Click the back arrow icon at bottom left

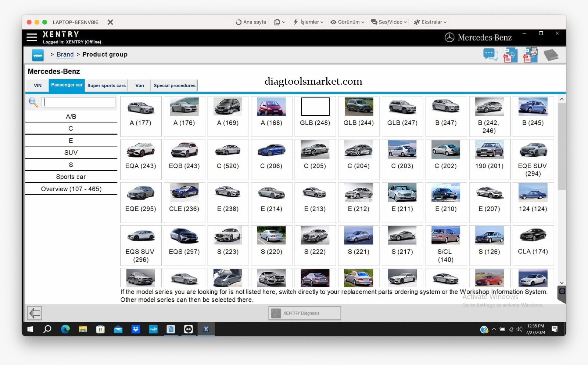(35, 313)
